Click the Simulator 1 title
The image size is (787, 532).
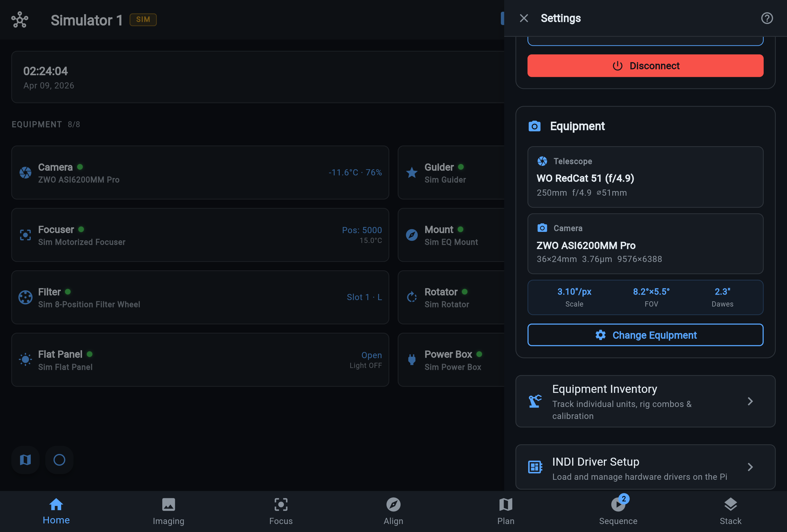click(87, 20)
